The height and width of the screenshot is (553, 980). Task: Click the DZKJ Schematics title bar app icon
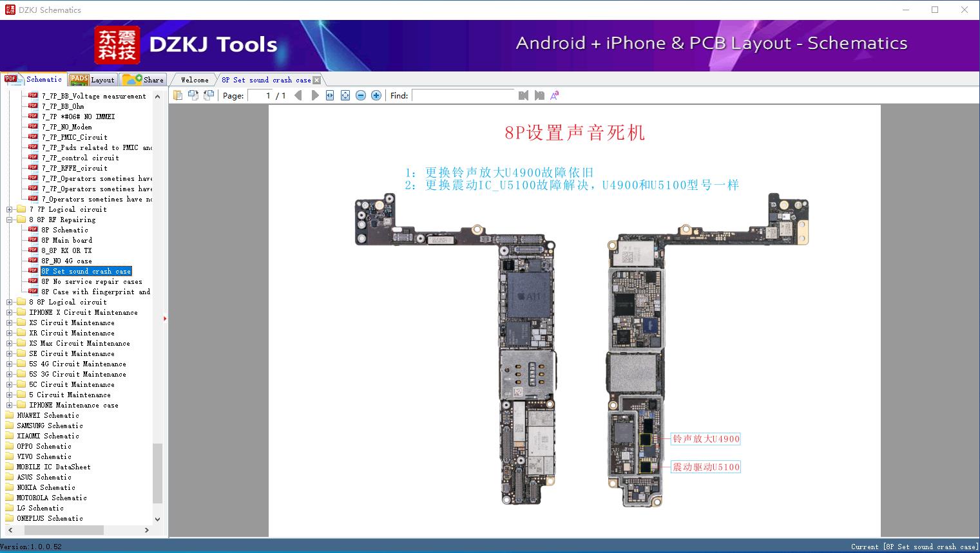(x=10, y=10)
